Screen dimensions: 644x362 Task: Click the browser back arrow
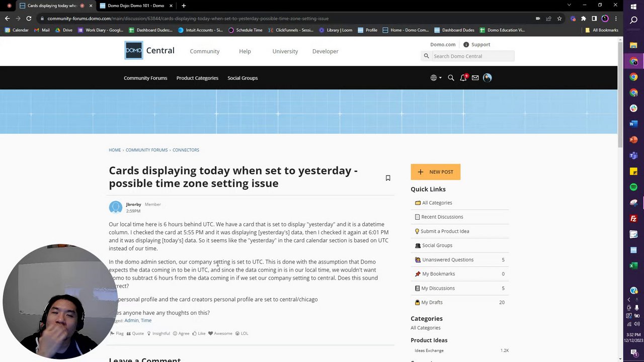(x=7, y=19)
